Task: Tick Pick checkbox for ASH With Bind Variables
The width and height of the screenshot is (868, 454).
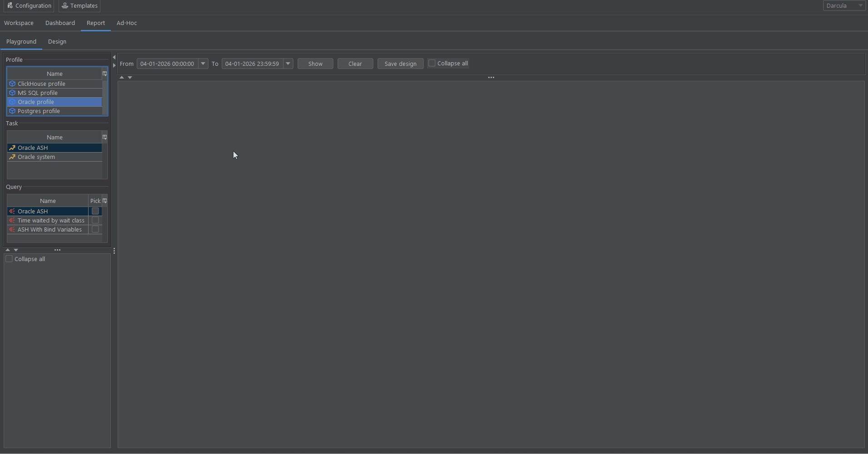Action: 95,229
